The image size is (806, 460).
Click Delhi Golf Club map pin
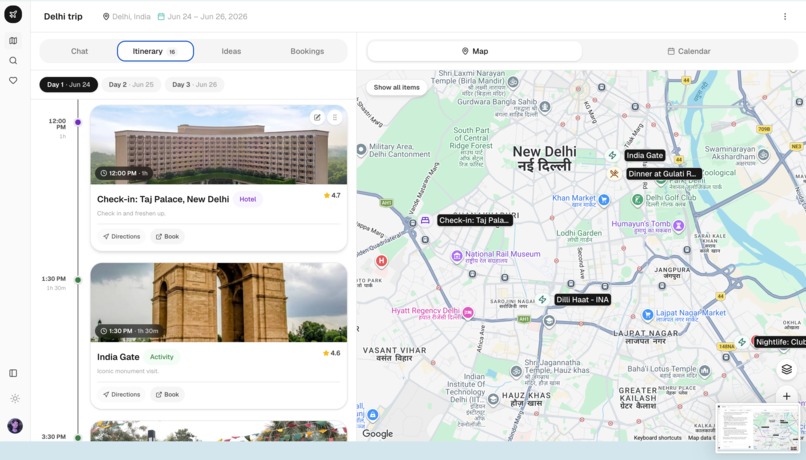pos(637,199)
